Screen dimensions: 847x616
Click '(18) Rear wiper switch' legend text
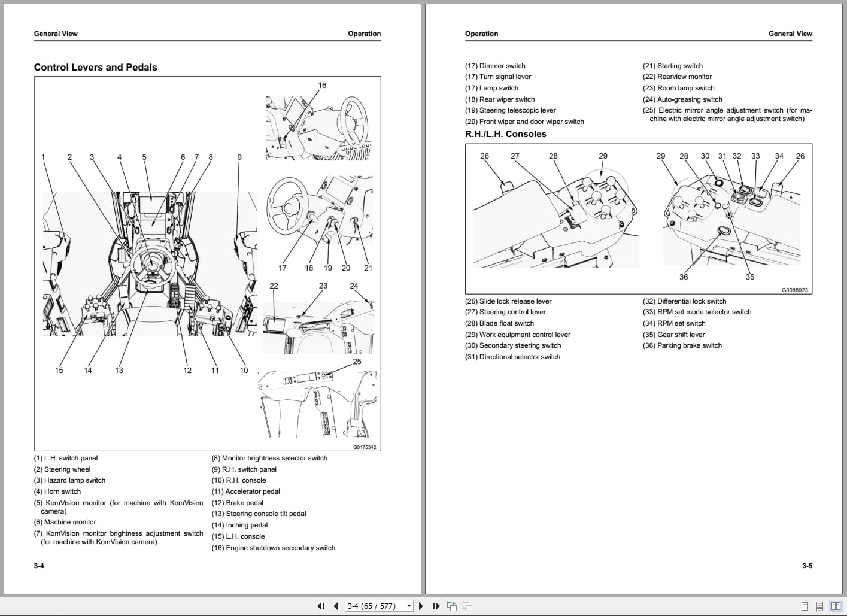(x=500, y=99)
